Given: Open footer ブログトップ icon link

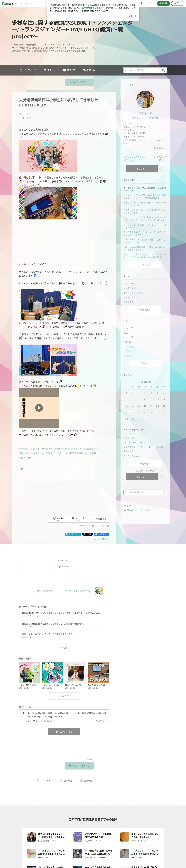Looking at the screenshot, I should 45,781.
